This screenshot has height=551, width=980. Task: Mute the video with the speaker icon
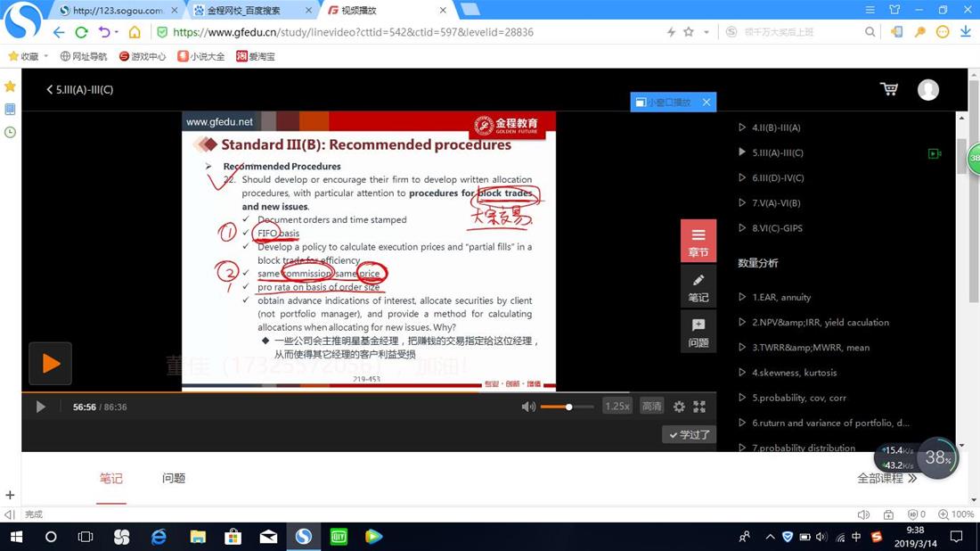point(528,407)
